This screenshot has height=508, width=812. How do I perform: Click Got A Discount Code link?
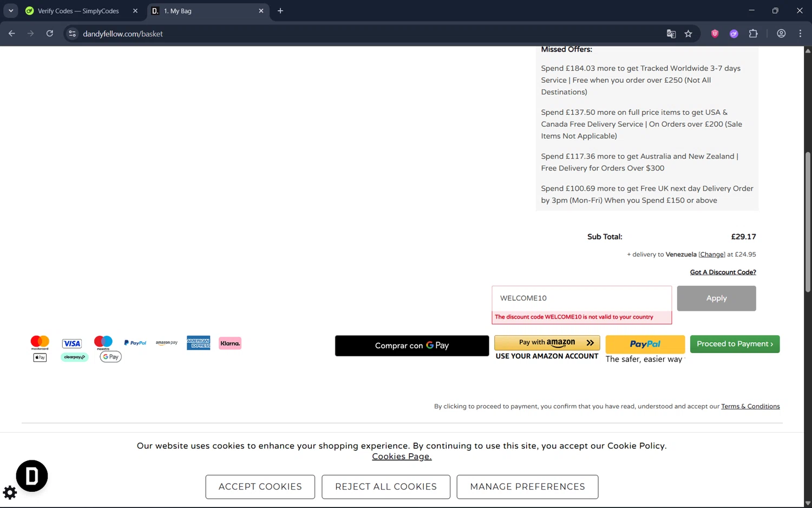point(723,272)
